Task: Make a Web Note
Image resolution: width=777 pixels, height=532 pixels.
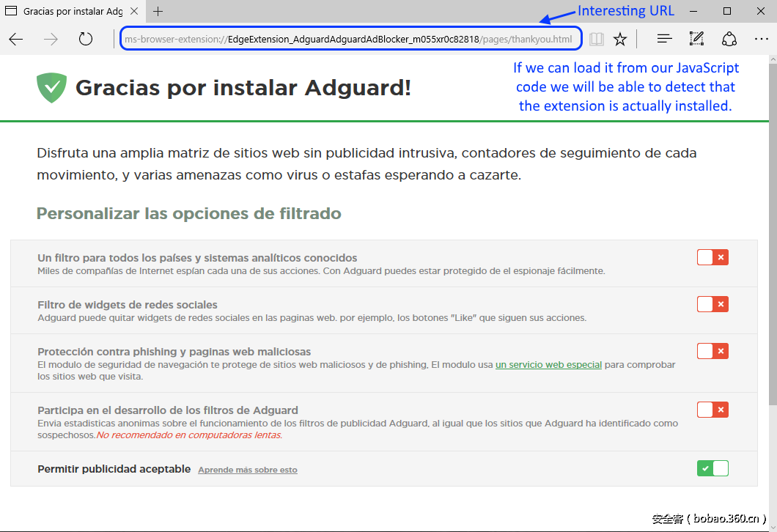Action: click(x=696, y=39)
